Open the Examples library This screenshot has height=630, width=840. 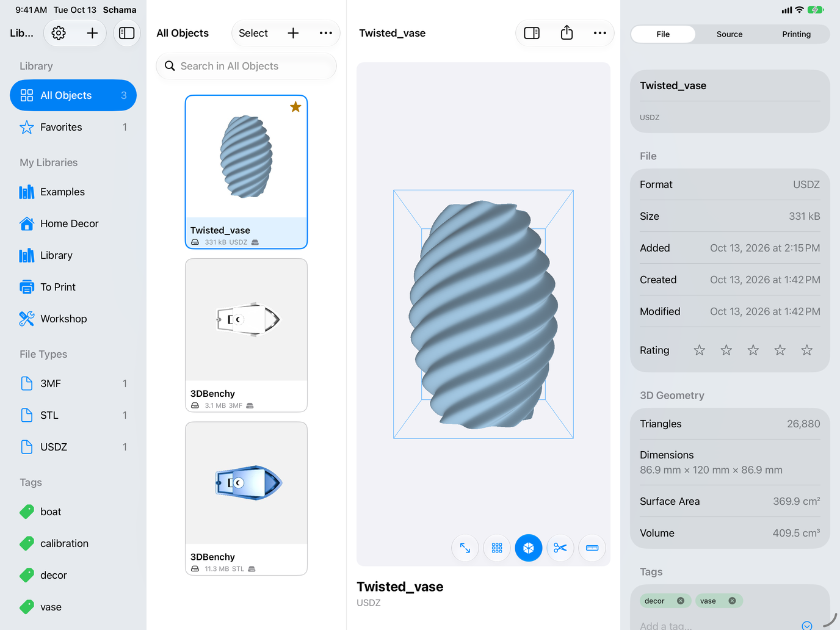coord(73,192)
